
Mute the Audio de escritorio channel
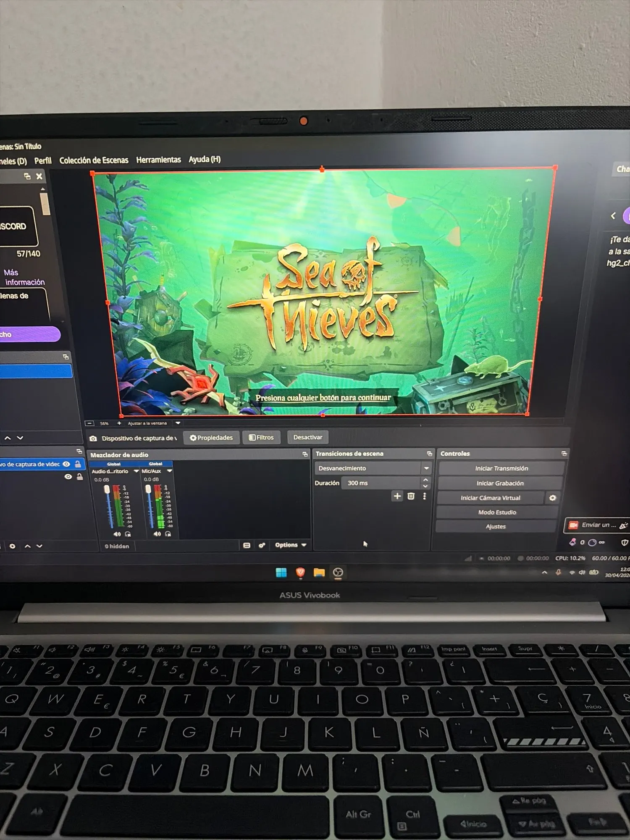click(117, 534)
